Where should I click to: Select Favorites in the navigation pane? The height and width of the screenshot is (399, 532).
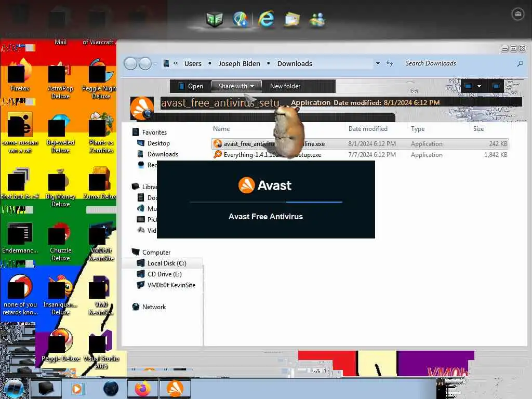pos(154,132)
